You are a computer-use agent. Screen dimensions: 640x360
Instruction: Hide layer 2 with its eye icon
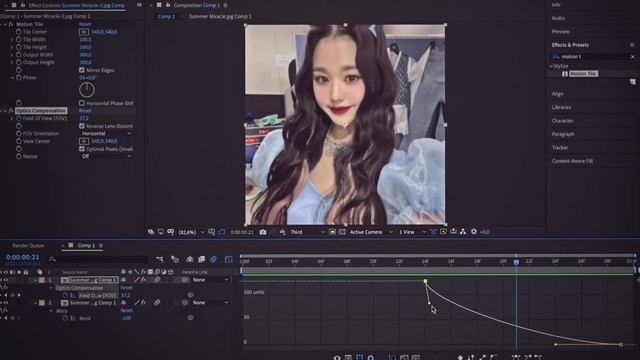pos(6,303)
